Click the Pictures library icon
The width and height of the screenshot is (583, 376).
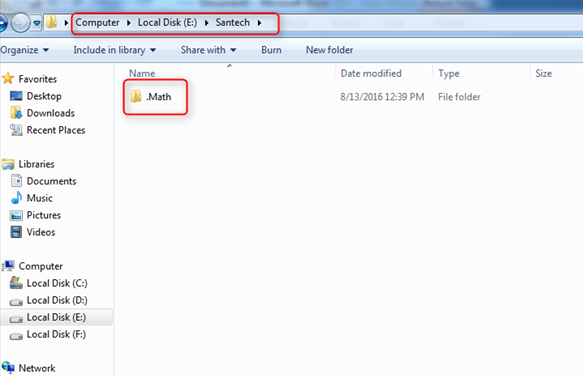point(16,215)
